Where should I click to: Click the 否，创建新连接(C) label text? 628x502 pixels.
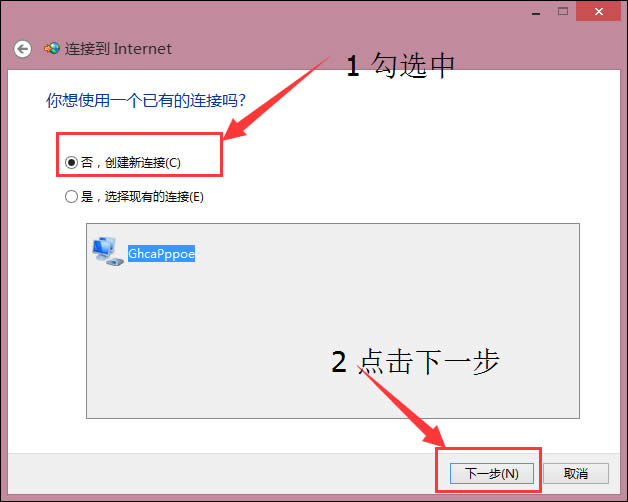tap(131, 163)
